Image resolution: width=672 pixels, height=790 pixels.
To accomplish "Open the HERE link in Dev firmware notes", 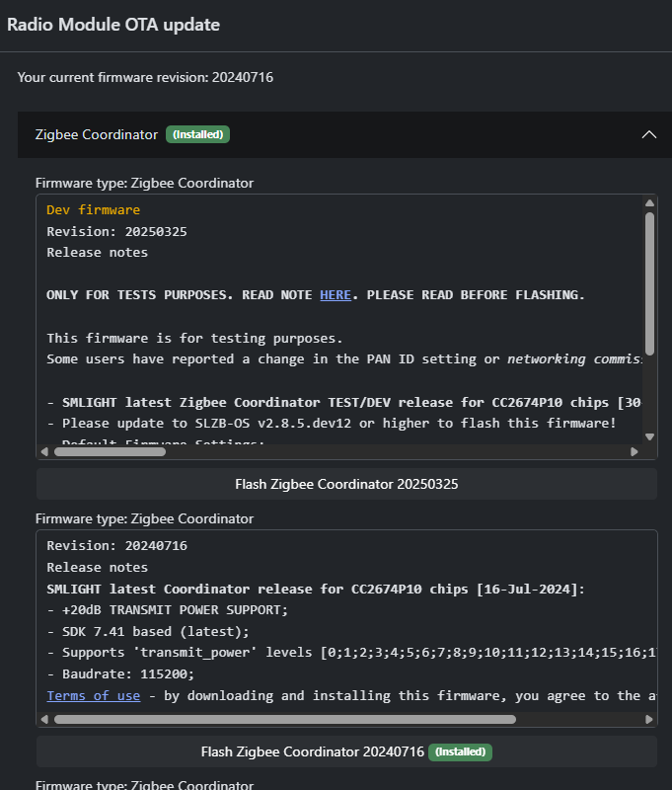I will [x=336, y=294].
